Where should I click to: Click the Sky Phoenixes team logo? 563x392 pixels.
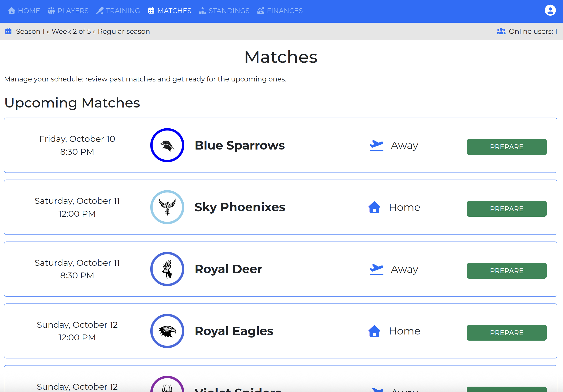(x=167, y=207)
